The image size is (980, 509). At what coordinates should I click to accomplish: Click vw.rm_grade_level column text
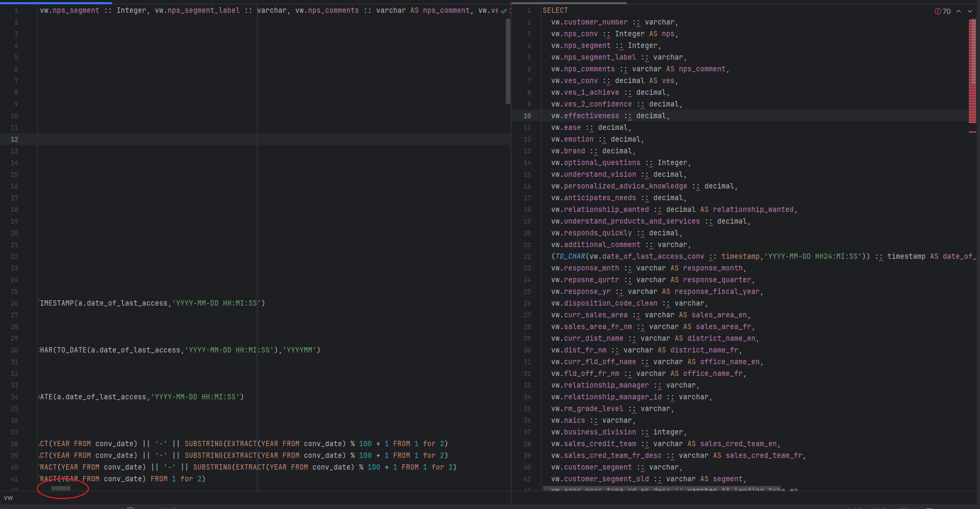[587, 409]
